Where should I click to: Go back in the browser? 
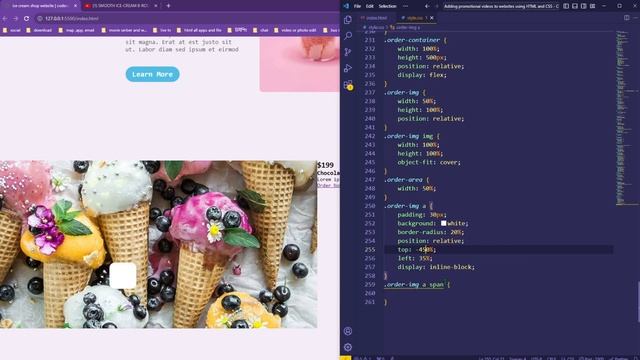[5, 18]
